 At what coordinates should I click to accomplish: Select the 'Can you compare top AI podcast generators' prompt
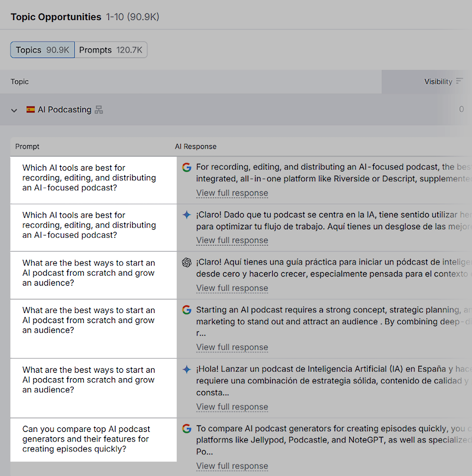[x=86, y=439]
